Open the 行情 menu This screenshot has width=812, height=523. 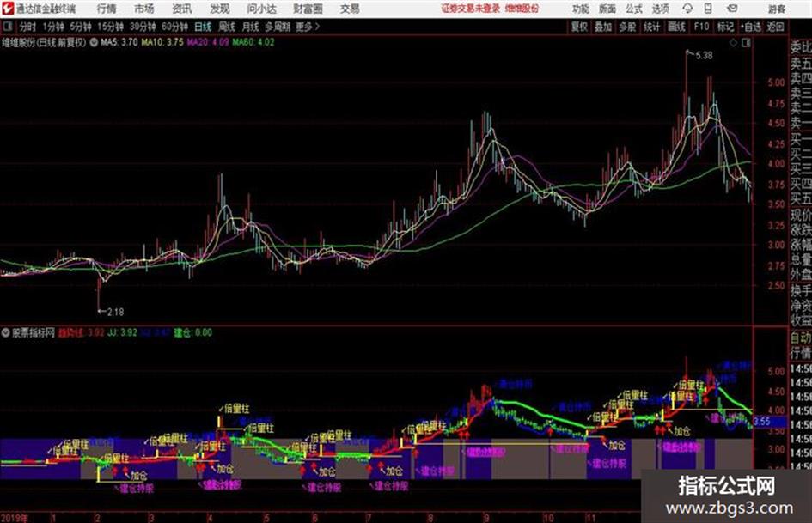pyautogui.click(x=107, y=9)
